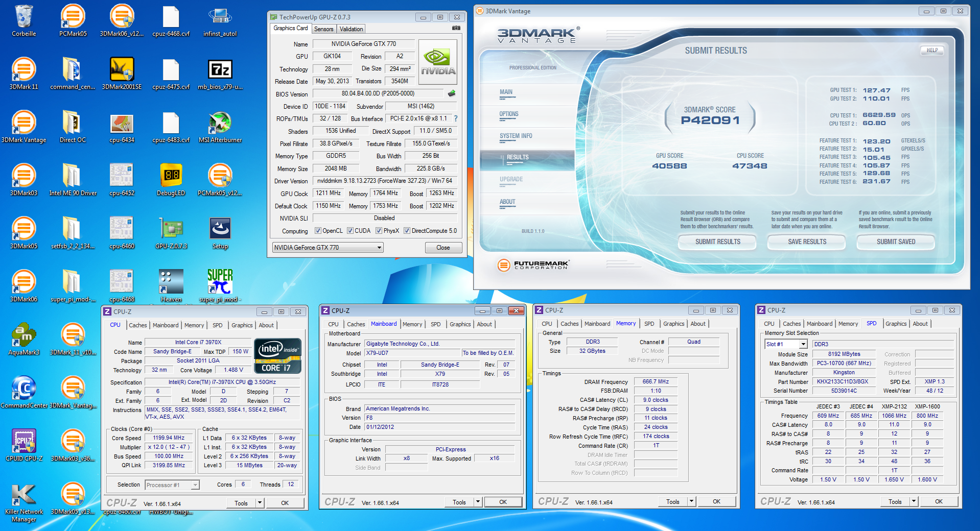Click SAVE RESULTS button in Vantage
This screenshot has height=531, width=980.
(x=807, y=242)
